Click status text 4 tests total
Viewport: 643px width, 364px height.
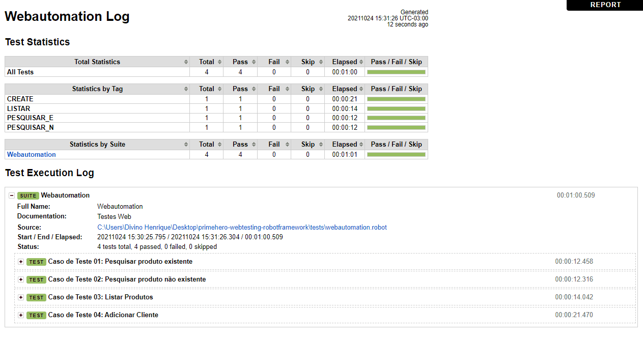pos(157,247)
